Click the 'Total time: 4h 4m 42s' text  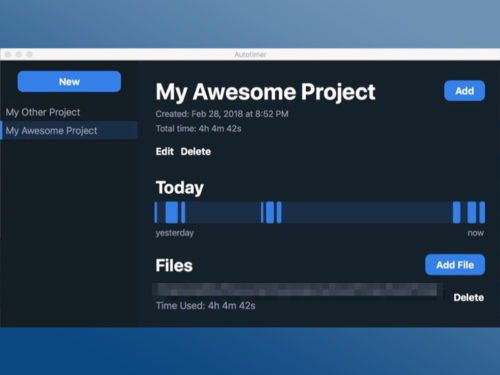pos(198,129)
